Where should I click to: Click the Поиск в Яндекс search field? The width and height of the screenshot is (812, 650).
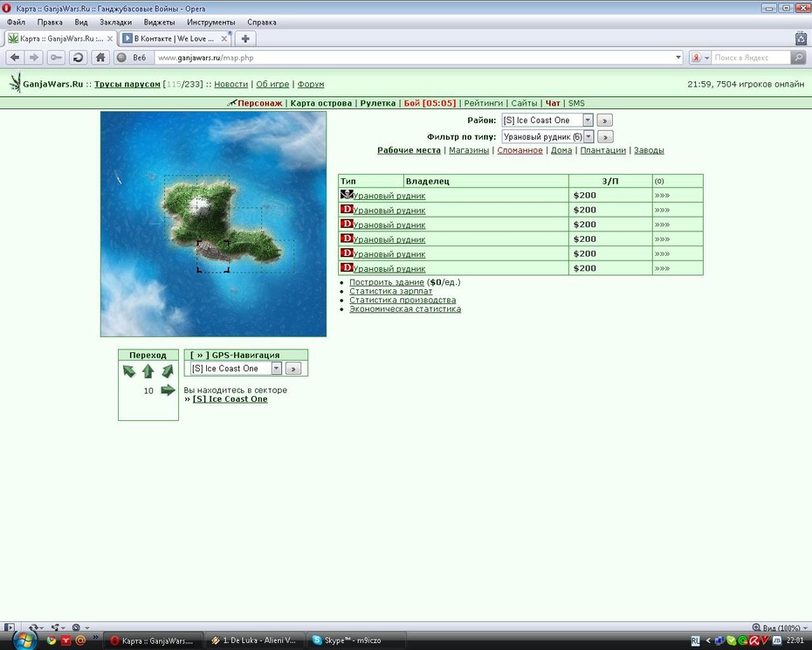click(x=751, y=58)
